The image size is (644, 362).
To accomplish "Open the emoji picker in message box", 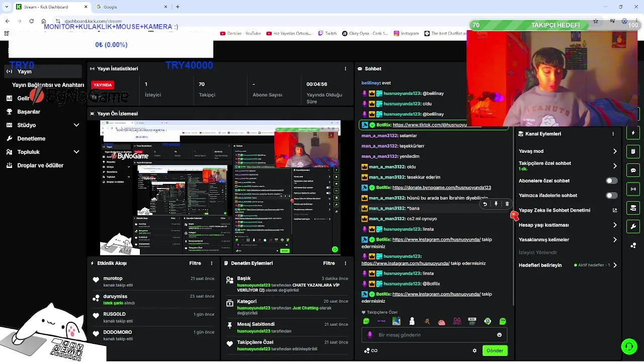I will pos(499,335).
